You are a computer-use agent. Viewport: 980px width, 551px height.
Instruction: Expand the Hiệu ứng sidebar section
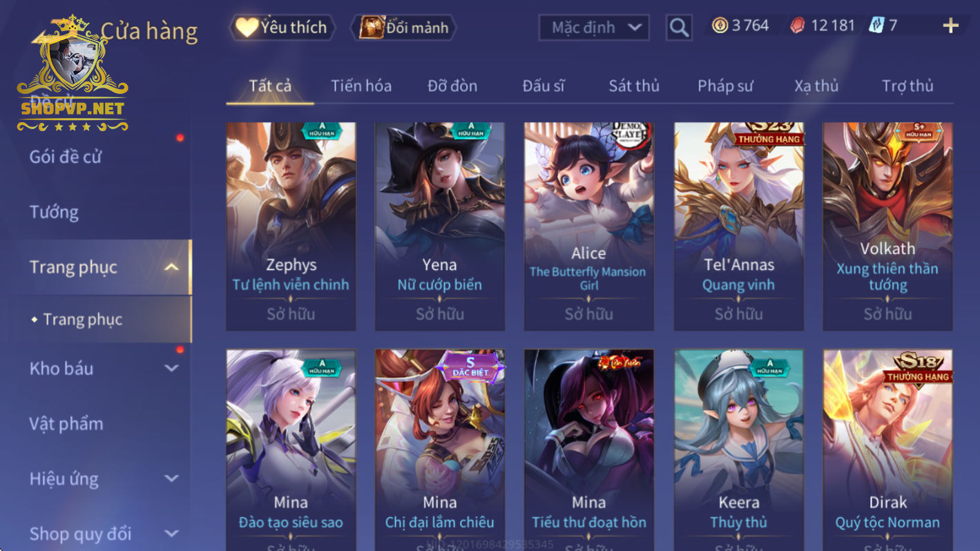(x=172, y=478)
